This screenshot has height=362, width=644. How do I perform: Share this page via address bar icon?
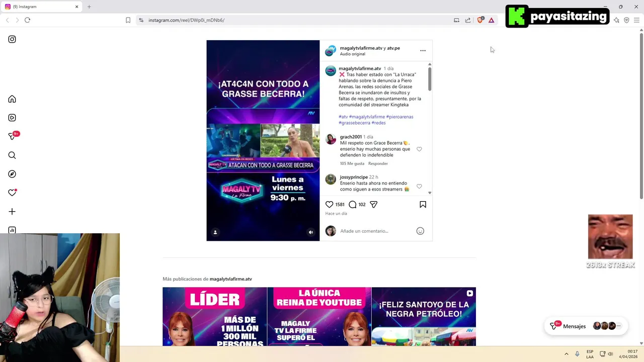(x=468, y=20)
